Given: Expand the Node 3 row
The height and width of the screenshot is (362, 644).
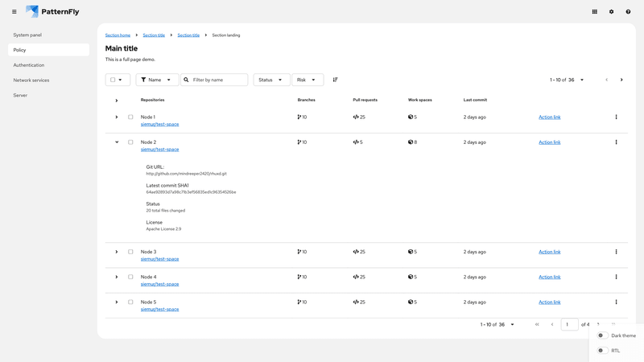Looking at the screenshot, I should [x=117, y=252].
